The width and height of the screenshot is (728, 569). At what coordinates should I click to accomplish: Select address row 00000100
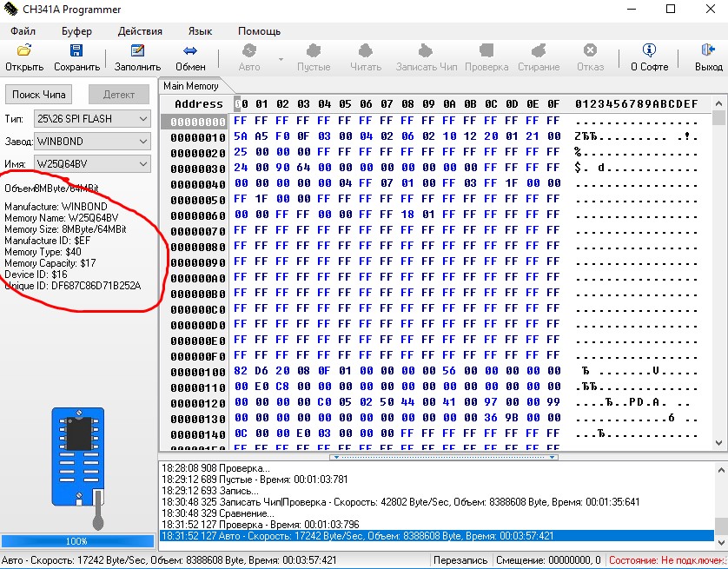pos(198,372)
